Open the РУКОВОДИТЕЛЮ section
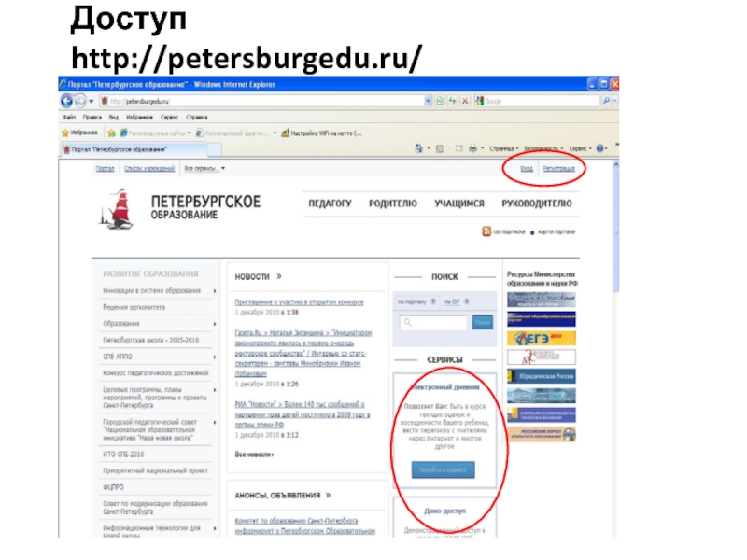Viewport: 747px width, 560px height. [536, 203]
